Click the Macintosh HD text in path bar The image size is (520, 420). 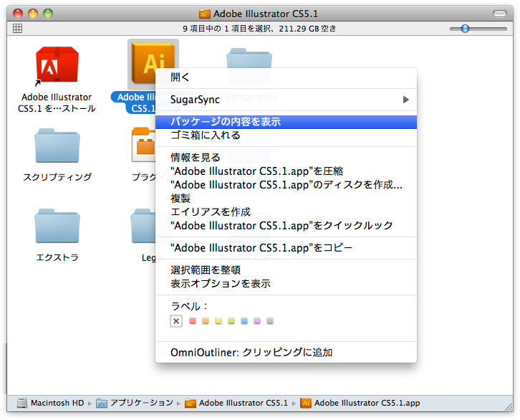tap(57, 403)
